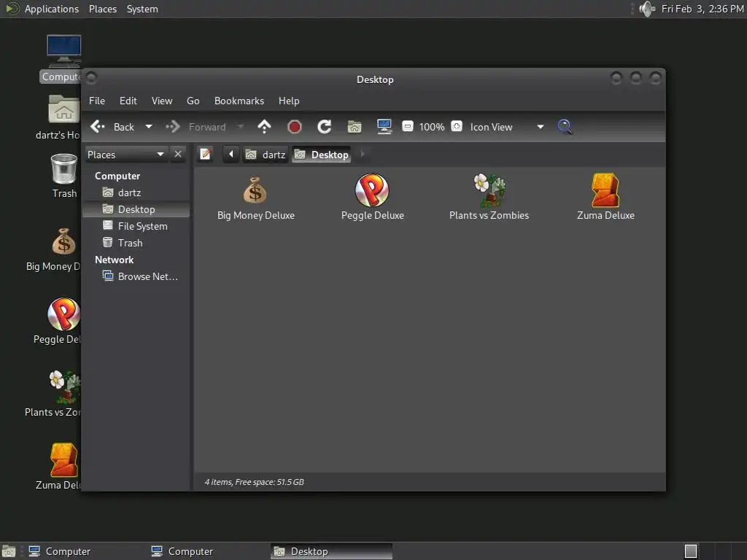The width and height of the screenshot is (747, 560).
Task: Stop loading with the red stop icon
Action: pyautogui.click(x=295, y=127)
